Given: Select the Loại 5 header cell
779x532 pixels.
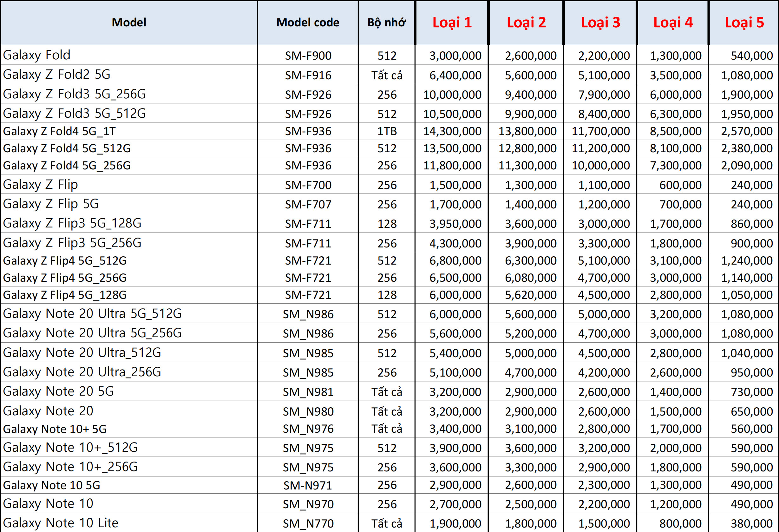Looking at the screenshot, I should [x=744, y=23].
